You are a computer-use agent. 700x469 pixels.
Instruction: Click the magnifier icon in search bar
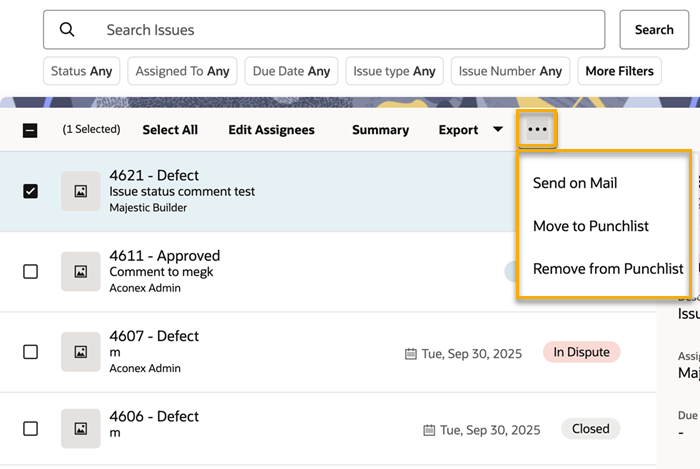click(68, 30)
